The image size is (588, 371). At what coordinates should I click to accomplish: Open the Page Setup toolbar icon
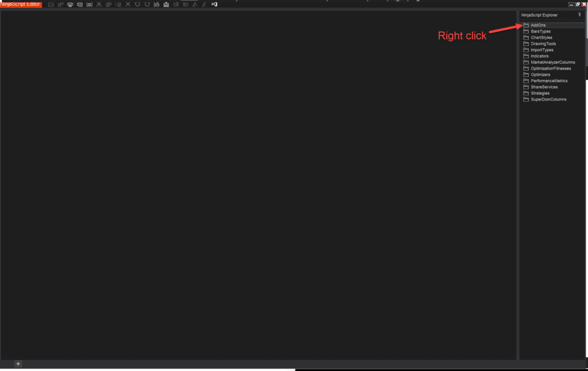point(89,5)
